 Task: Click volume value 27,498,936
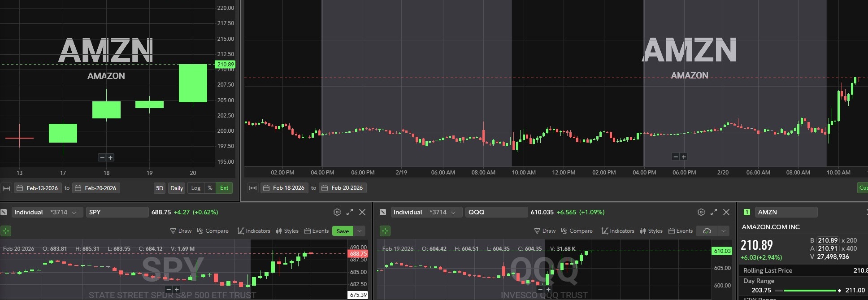coord(833,257)
